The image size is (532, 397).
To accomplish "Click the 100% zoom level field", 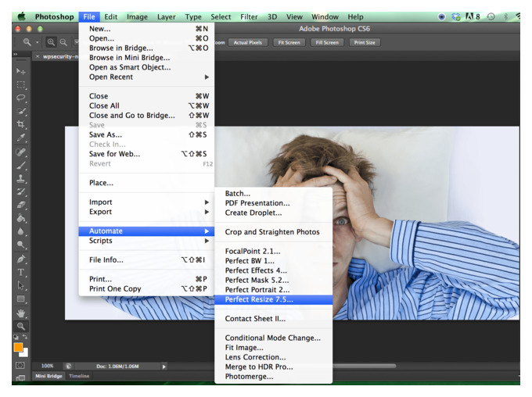I will point(47,367).
